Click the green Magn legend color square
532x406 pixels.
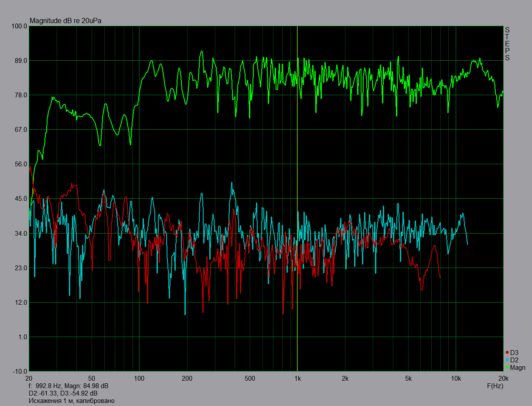tap(507, 368)
